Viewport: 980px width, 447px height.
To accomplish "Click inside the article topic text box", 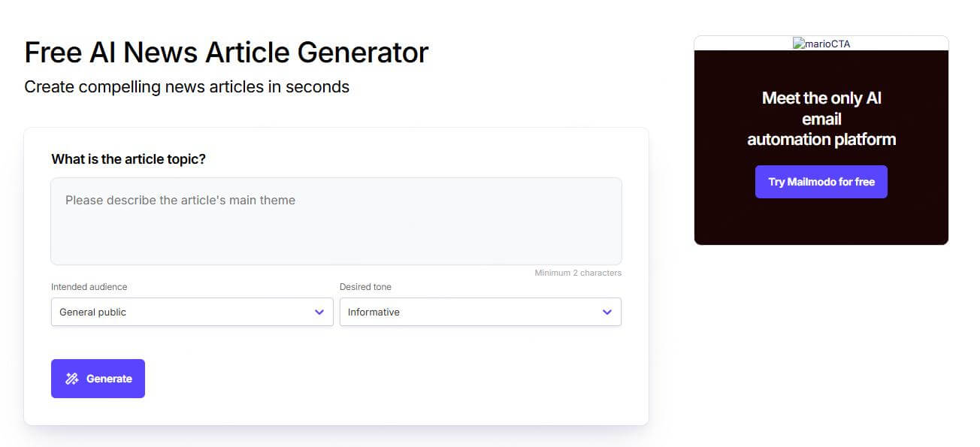I will pos(336,222).
